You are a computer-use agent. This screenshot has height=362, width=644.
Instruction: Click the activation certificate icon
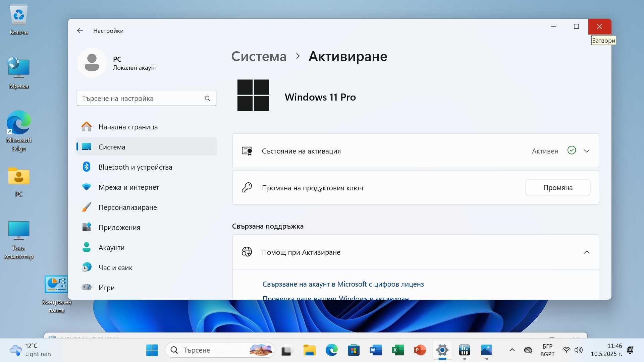click(247, 151)
